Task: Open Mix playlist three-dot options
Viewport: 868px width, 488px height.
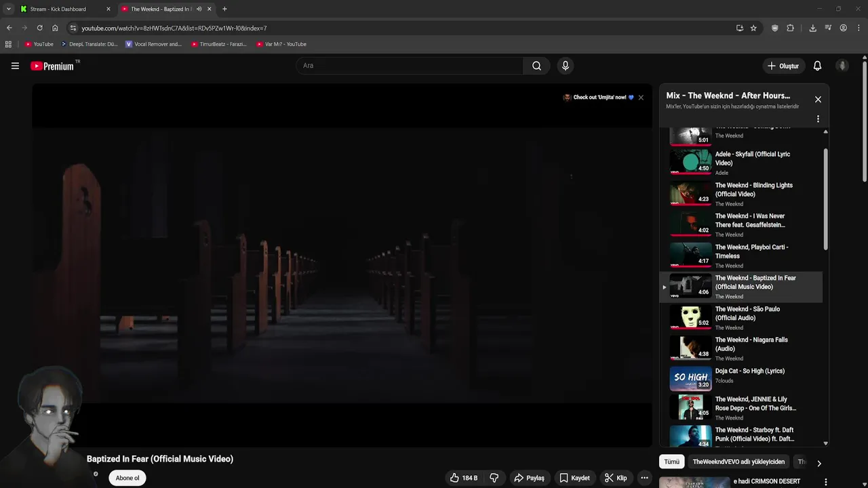Action: coord(818,119)
